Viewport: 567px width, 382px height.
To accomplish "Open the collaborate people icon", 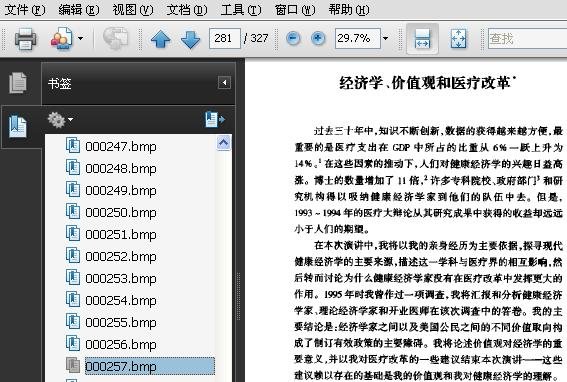I will point(61,38).
